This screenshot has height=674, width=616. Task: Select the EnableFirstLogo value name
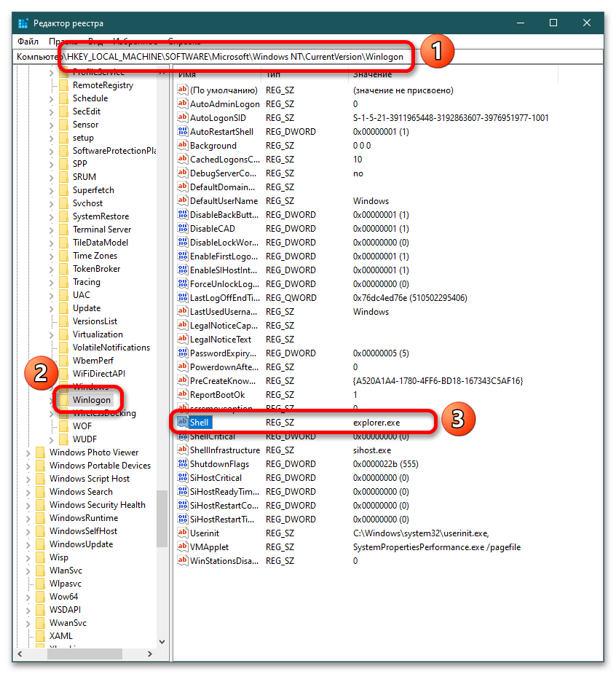point(224,256)
